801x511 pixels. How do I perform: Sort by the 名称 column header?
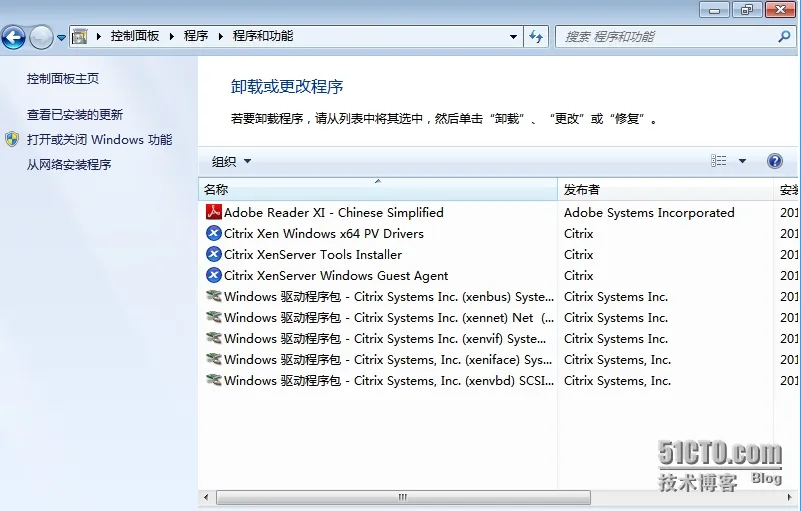378,190
